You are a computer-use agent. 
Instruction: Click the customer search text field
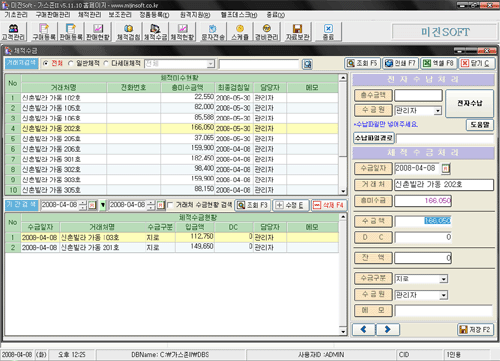click(x=259, y=64)
